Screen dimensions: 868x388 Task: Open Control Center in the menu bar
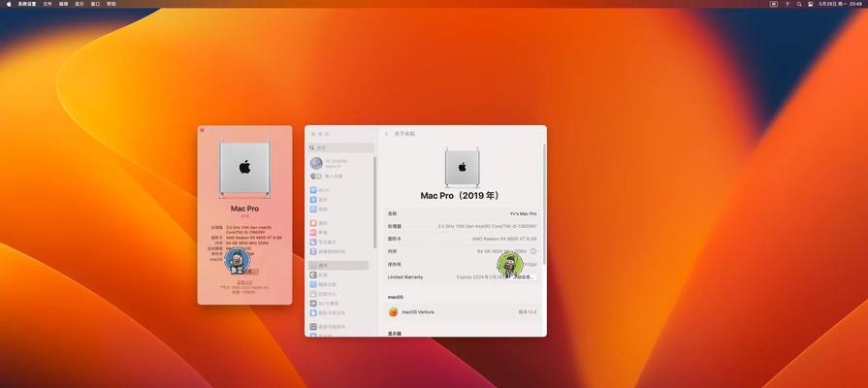811,4
